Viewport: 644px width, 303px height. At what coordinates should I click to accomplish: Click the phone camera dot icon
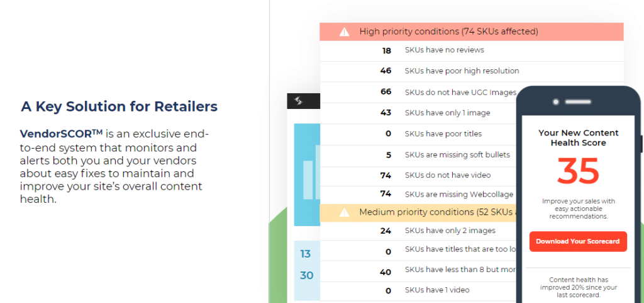556,101
